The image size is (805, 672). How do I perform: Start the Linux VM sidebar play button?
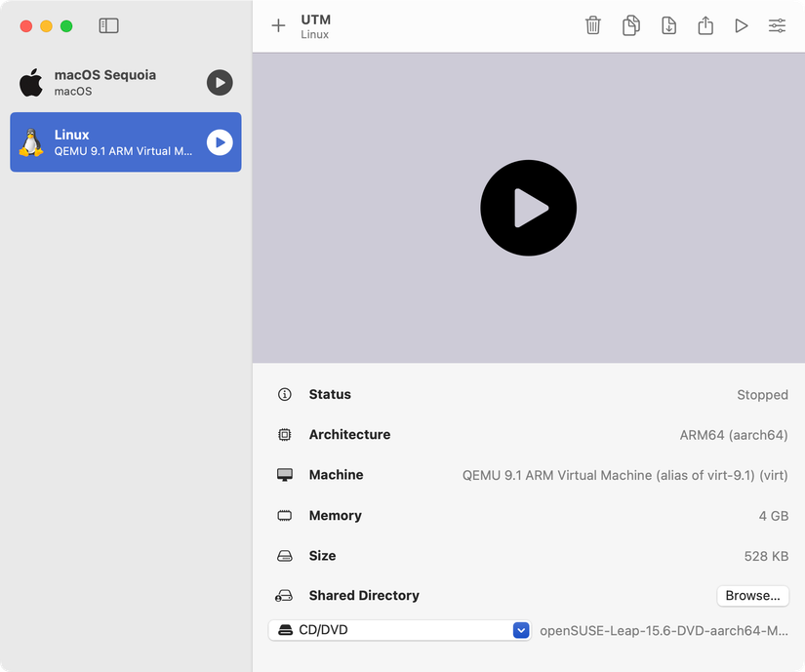220,142
